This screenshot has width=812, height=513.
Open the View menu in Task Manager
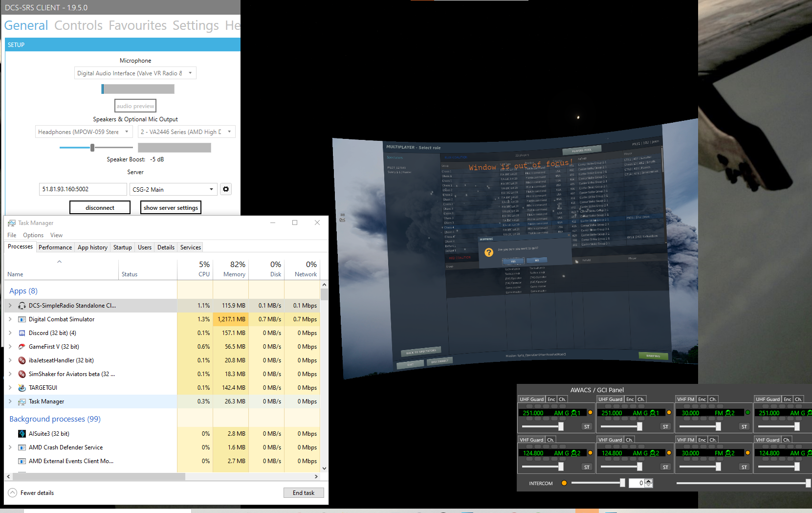(56, 235)
